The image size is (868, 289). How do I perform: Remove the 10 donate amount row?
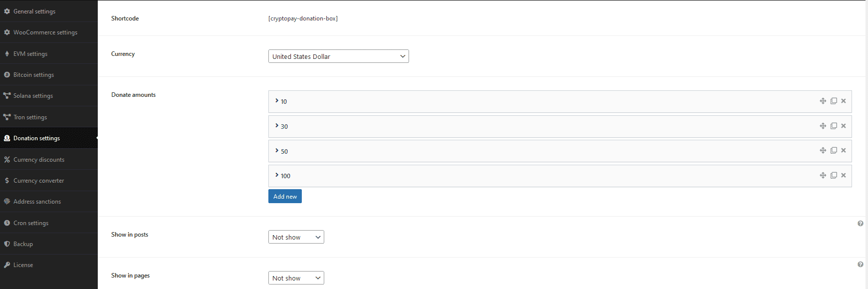tap(844, 101)
